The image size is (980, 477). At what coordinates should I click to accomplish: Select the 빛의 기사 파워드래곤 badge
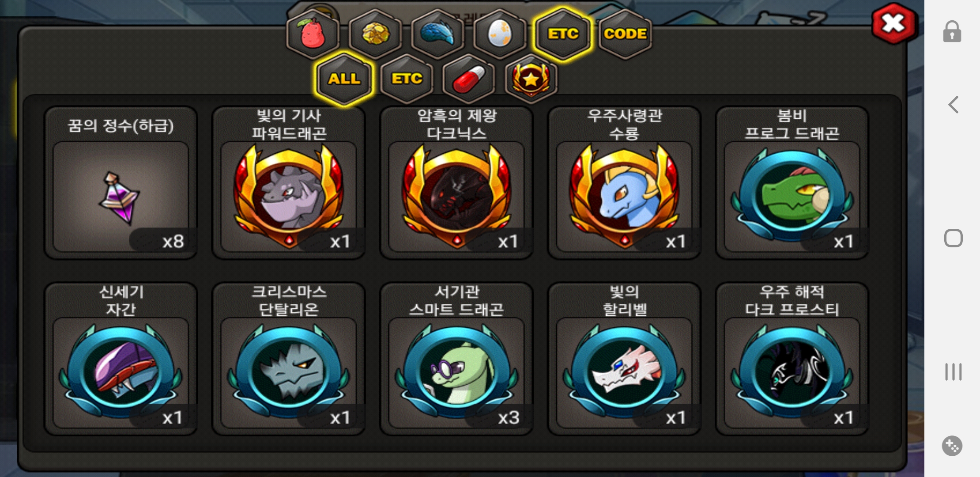289,183
